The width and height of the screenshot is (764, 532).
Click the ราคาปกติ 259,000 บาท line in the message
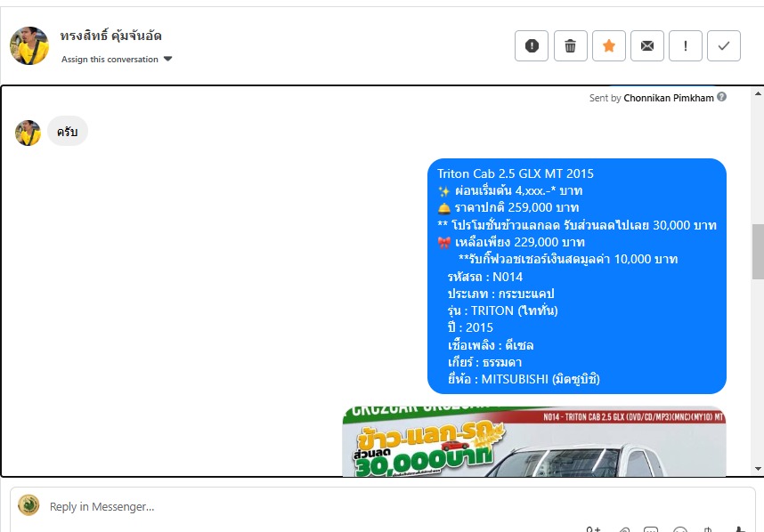(x=508, y=208)
